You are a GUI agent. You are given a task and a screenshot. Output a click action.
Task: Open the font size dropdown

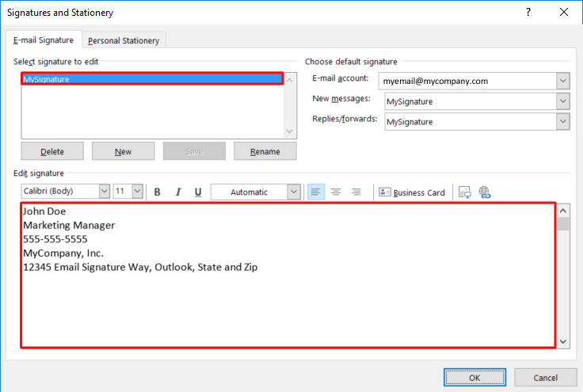point(137,192)
